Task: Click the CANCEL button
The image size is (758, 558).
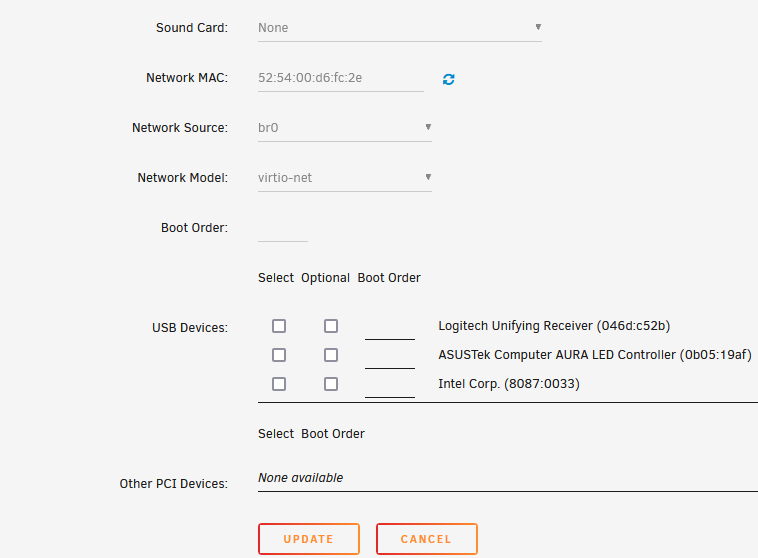Action: coord(427,539)
